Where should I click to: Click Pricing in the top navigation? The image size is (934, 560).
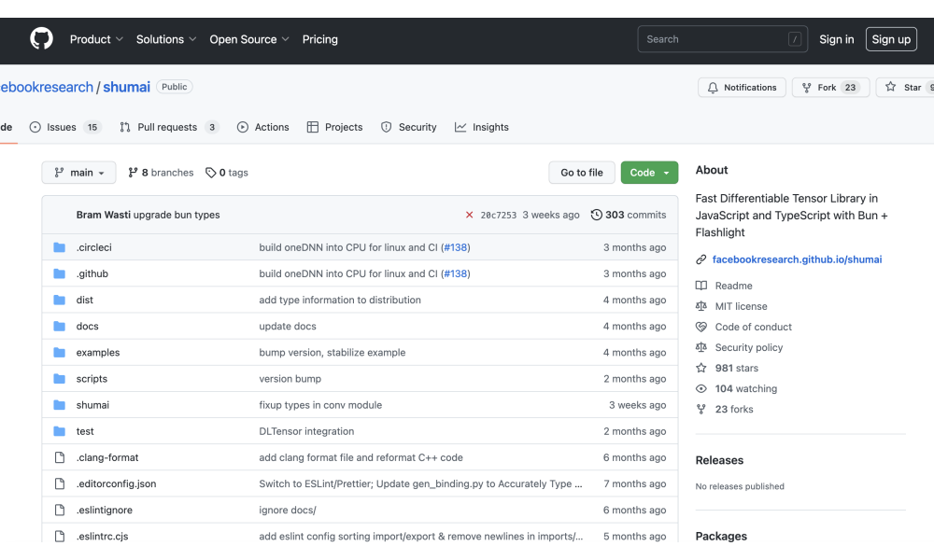click(x=319, y=39)
